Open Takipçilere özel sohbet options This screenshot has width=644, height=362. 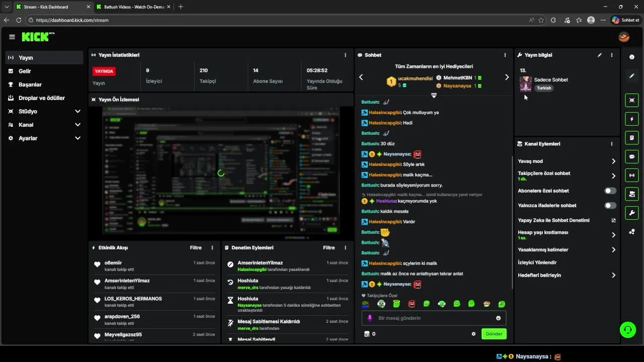coord(567,176)
